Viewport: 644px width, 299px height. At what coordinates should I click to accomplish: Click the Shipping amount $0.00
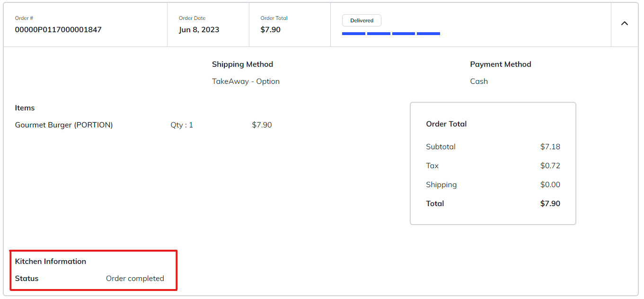pyautogui.click(x=550, y=185)
